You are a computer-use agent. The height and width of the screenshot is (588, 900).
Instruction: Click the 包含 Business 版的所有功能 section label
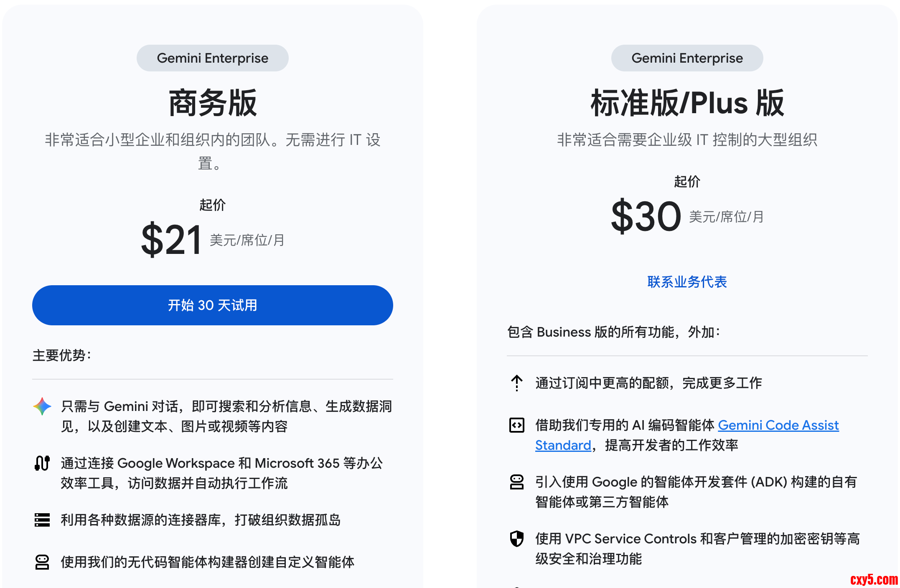(613, 332)
